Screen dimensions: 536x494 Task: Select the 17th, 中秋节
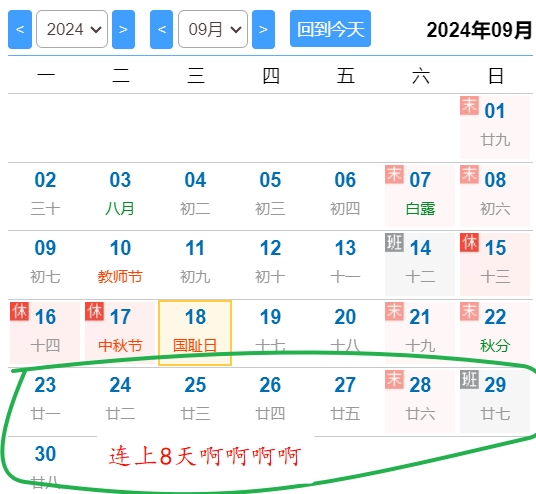120,332
